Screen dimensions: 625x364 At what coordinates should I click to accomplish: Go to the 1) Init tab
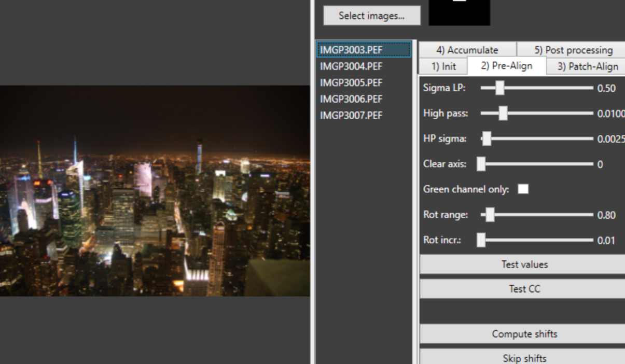point(443,66)
